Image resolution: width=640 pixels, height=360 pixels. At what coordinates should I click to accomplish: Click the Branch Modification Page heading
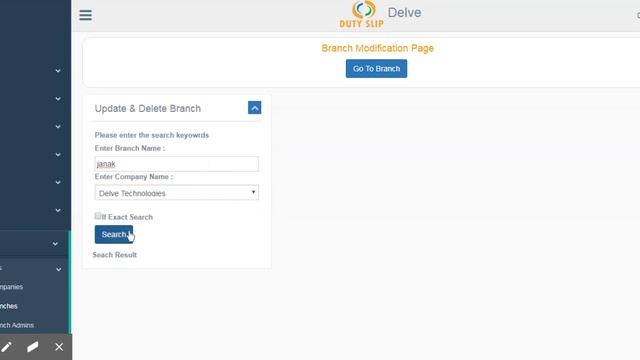pos(378,48)
